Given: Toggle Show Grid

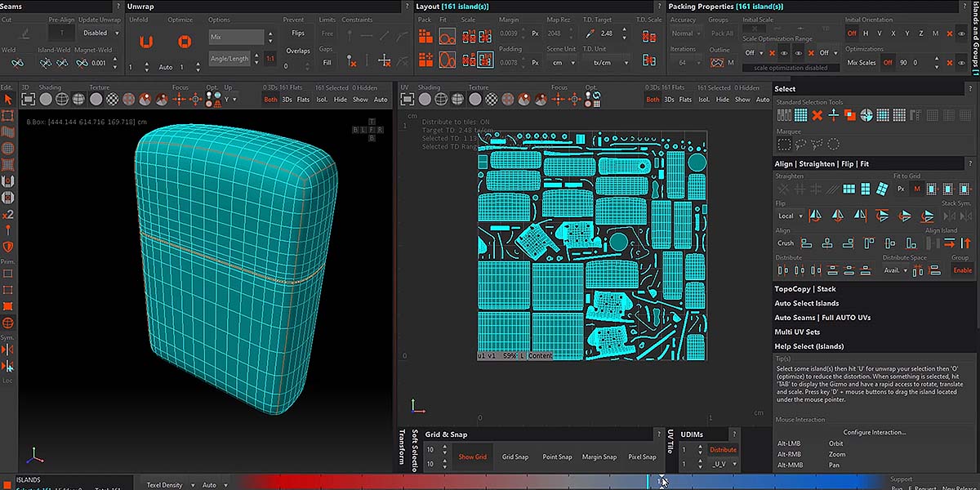Looking at the screenshot, I should point(472,457).
